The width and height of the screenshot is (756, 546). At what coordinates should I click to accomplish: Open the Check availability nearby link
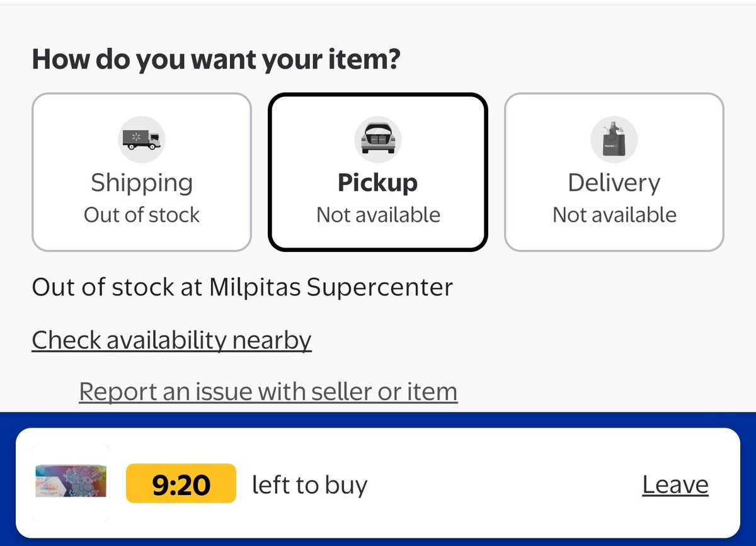point(171,340)
